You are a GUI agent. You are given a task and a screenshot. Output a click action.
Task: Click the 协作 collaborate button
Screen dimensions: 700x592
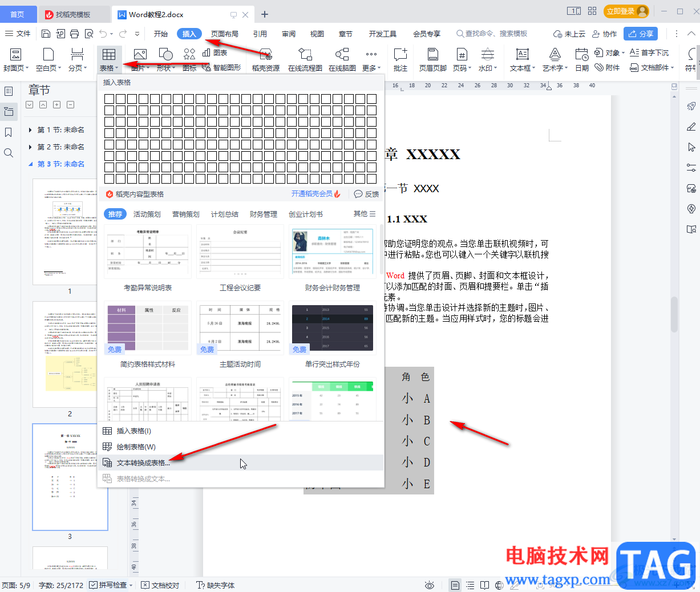(605, 34)
